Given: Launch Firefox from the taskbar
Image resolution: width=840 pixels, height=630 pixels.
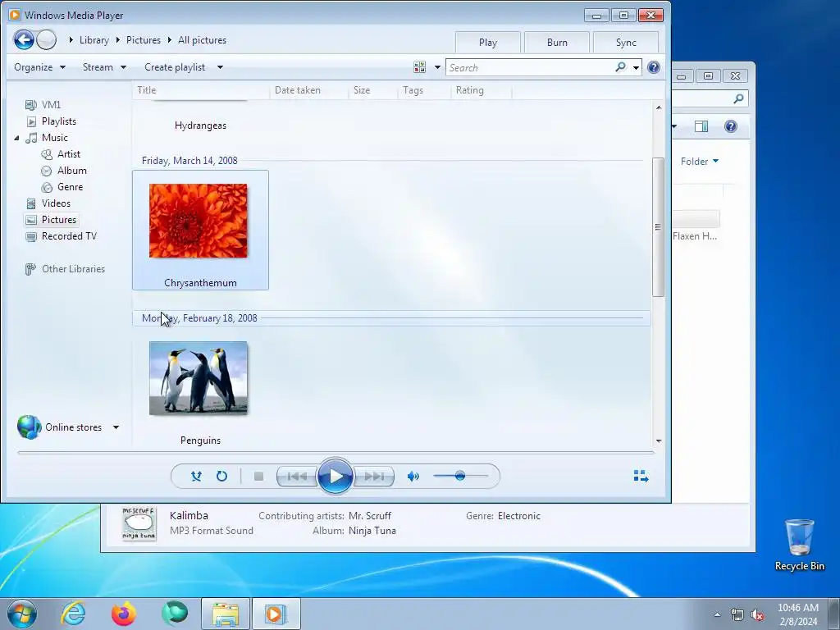Looking at the screenshot, I should [x=123, y=614].
